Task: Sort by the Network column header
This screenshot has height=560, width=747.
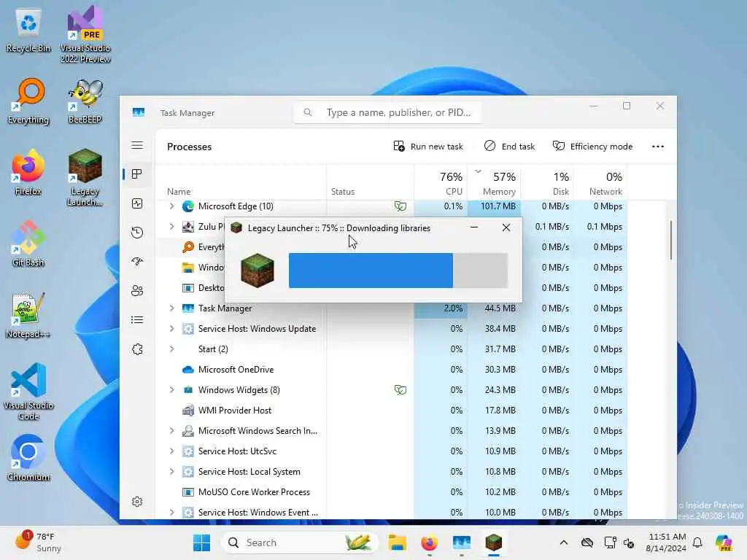Action: click(x=600, y=183)
